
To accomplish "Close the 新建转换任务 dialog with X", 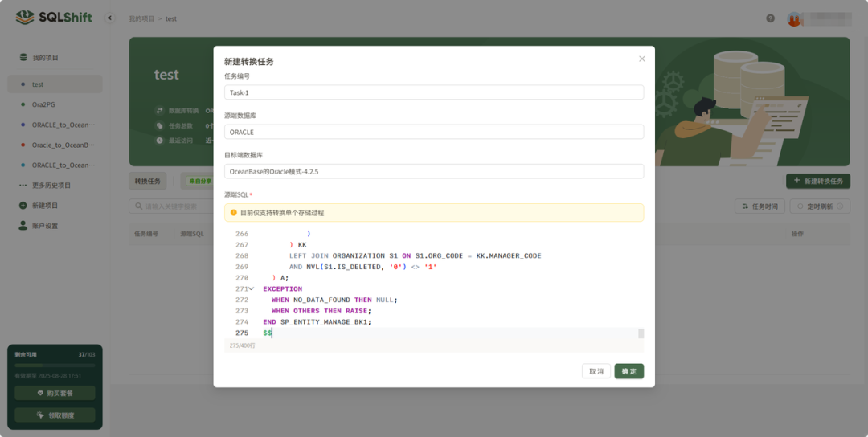I will click(642, 59).
